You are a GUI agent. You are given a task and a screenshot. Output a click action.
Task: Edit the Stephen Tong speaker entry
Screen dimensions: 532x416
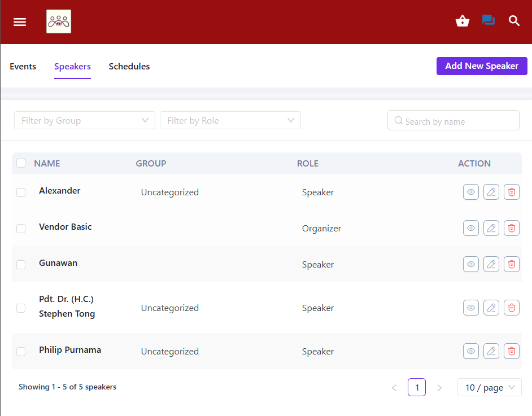[x=491, y=308]
